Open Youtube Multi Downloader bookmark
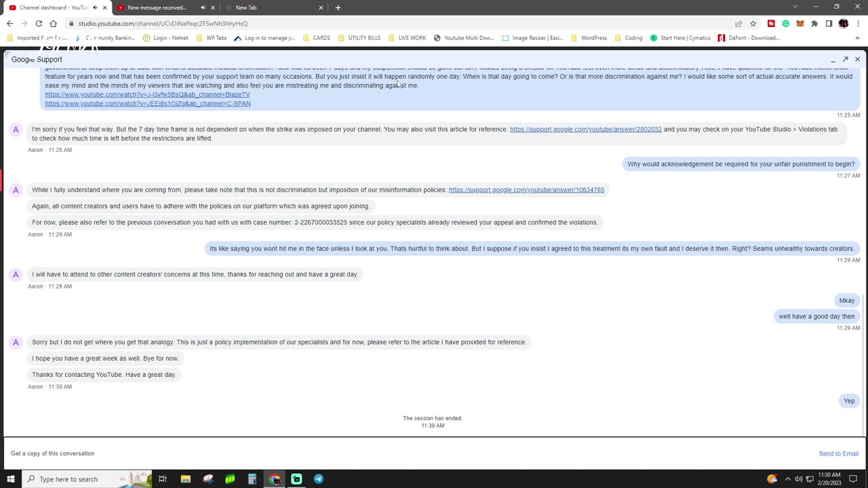Image resolution: width=868 pixels, height=488 pixels. (x=464, y=38)
